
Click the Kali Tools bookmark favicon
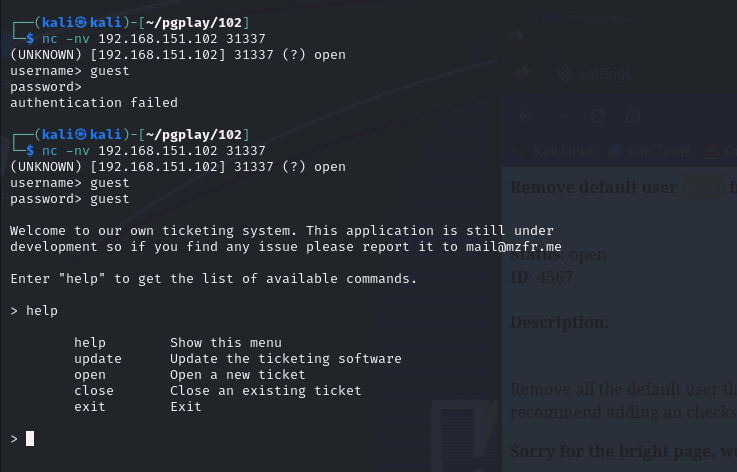click(616, 151)
